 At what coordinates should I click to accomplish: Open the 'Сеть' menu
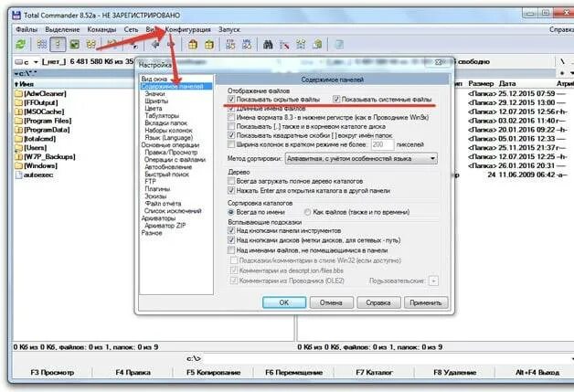click(131, 29)
